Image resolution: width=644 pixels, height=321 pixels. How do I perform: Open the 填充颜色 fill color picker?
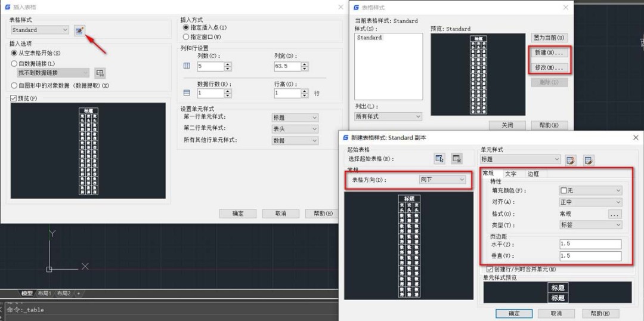(590, 190)
